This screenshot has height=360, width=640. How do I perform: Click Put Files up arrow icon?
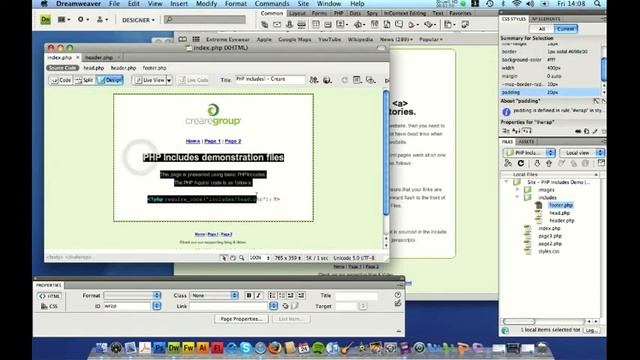(549, 163)
